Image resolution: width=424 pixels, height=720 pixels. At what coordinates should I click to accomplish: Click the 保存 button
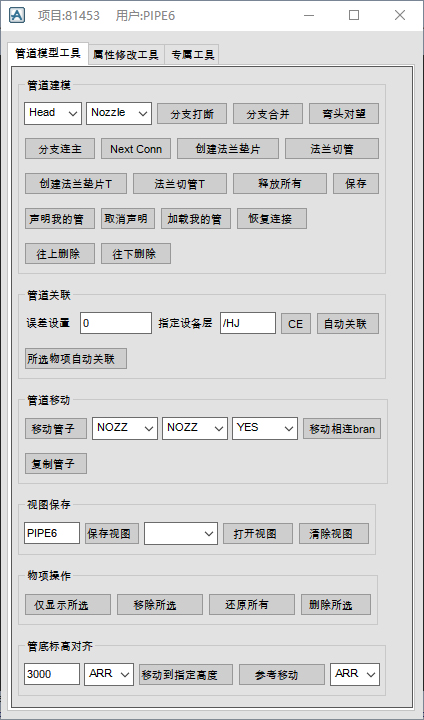[356, 184]
